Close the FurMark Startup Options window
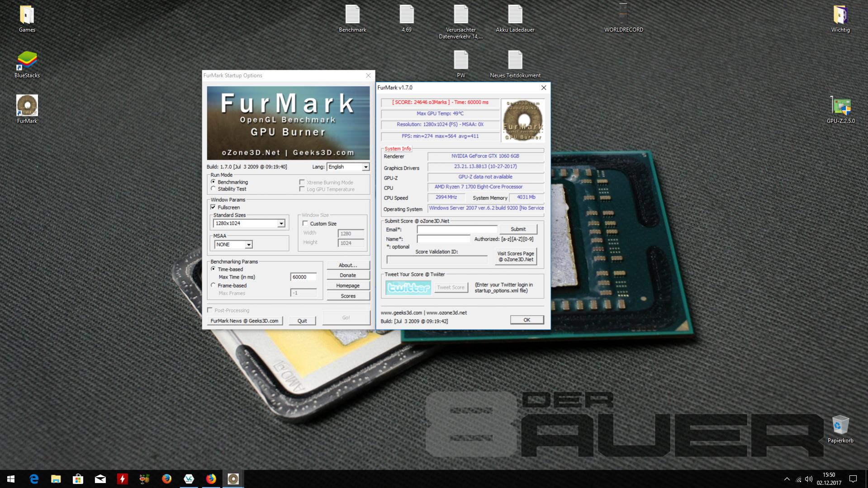 368,76
